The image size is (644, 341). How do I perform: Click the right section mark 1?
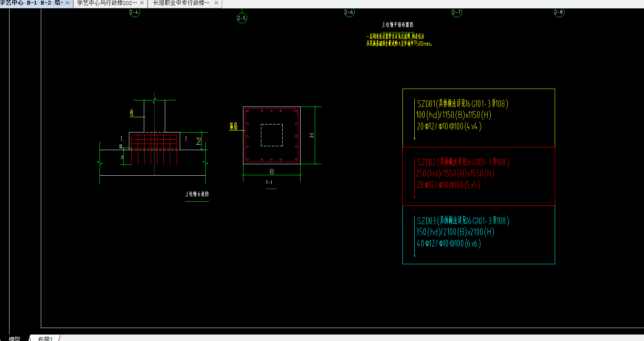(x=186, y=138)
